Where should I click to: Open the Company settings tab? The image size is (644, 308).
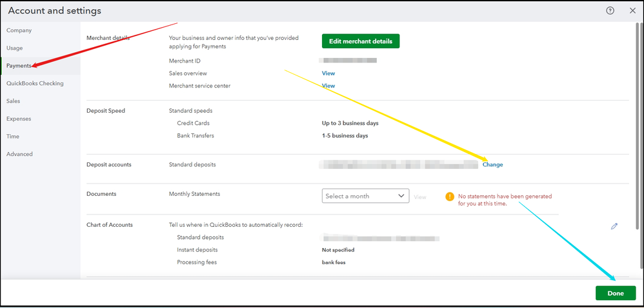(x=19, y=30)
